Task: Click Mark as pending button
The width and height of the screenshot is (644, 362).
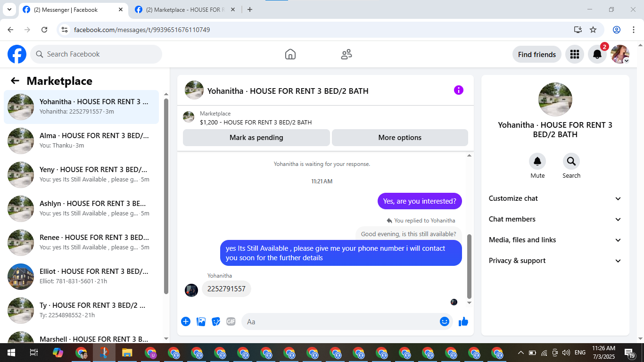Action: click(256, 138)
